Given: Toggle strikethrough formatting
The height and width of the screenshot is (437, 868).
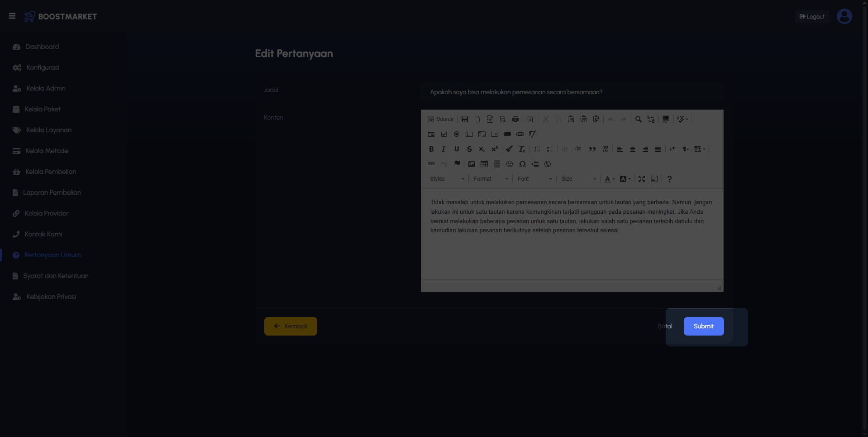Looking at the screenshot, I should 469,149.
